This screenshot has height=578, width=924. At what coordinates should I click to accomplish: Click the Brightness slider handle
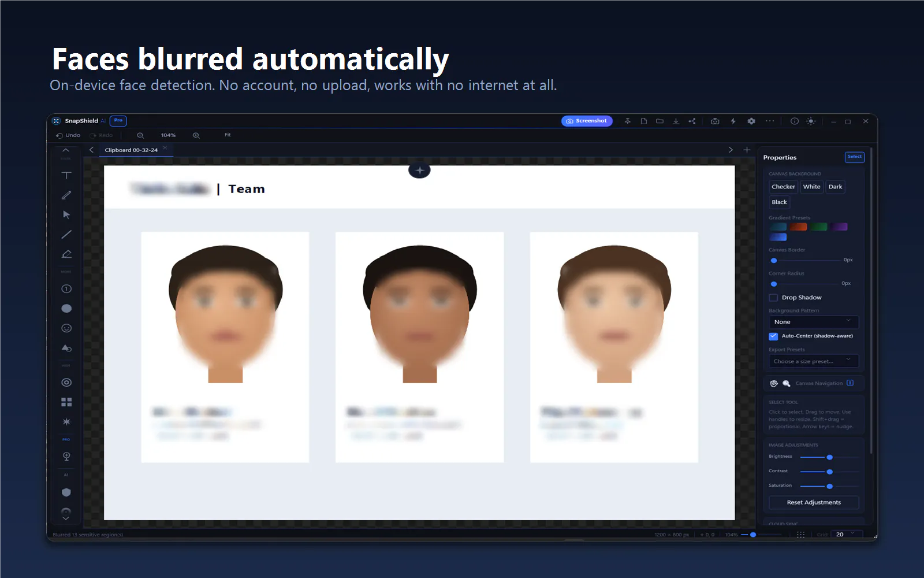click(x=829, y=457)
